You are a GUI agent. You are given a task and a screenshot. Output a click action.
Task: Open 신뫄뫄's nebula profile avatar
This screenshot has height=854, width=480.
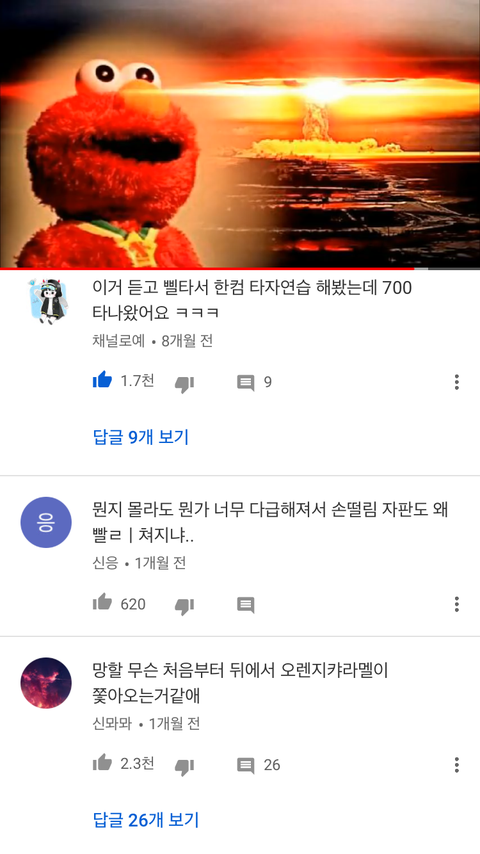tap(46, 683)
